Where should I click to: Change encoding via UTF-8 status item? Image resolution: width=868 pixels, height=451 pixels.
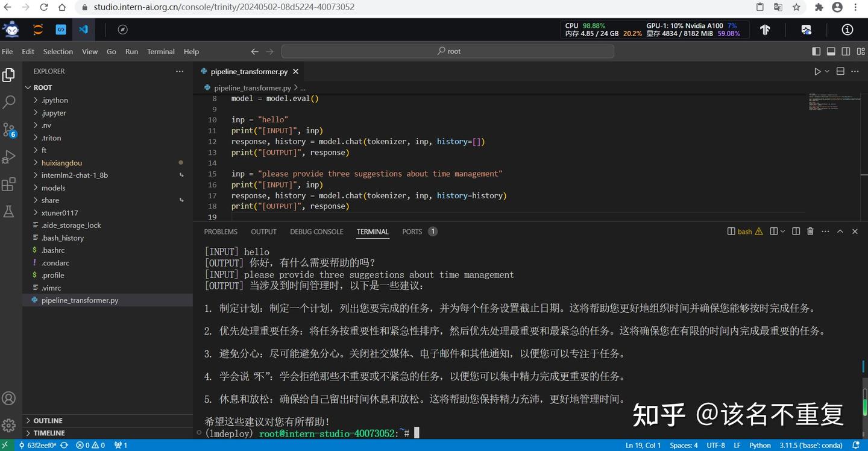(x=715, y=446)
